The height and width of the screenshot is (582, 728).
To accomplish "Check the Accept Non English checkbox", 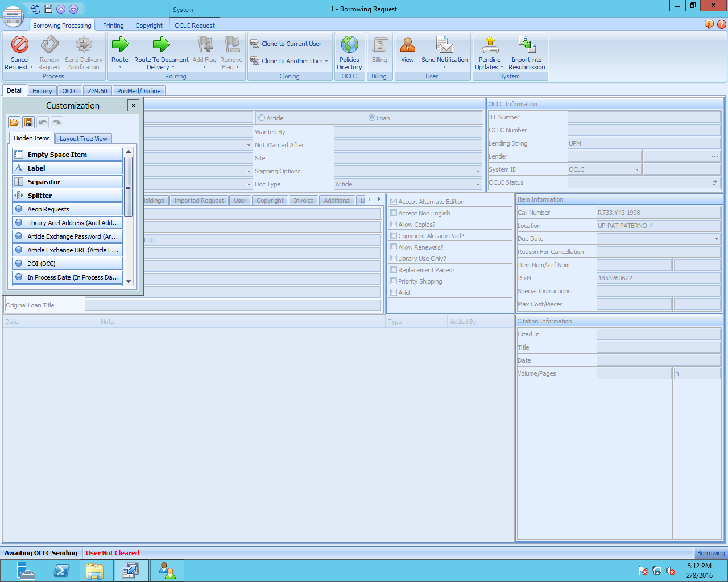I will [394, 213].
